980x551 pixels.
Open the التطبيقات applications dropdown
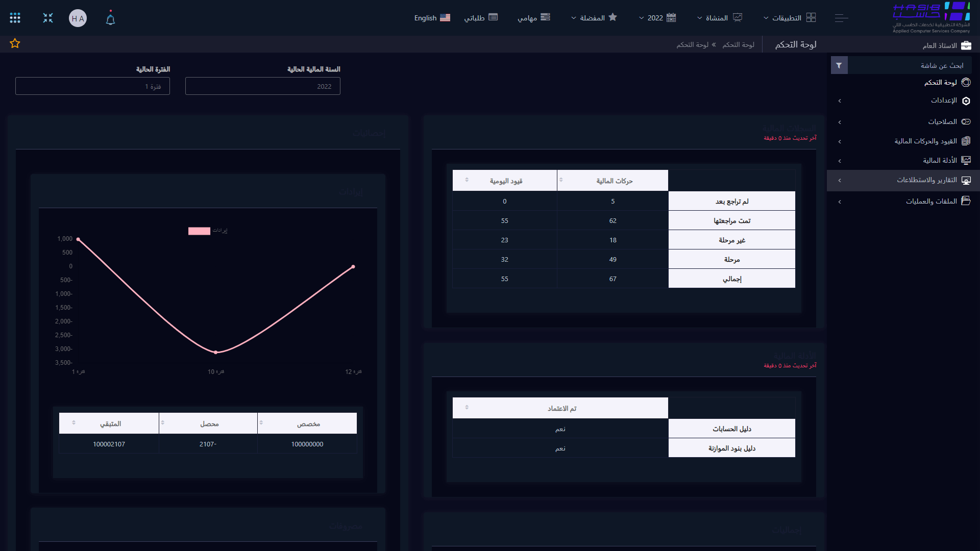click(x=789, y=18)
